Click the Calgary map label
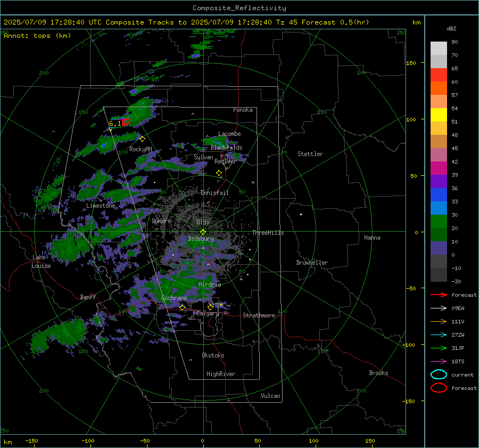 (208, 313)
